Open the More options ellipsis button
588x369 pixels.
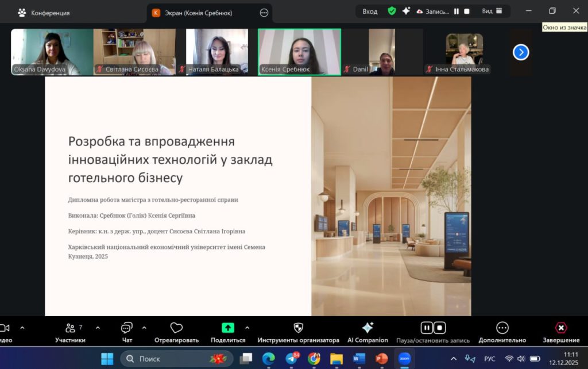pos(502,328)
